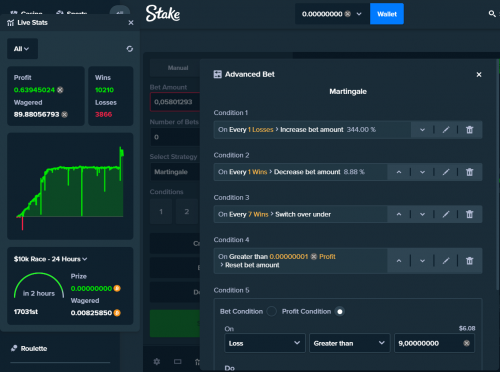
Task: Open the Greater than comparison dropdown
Action: coord(350,343)
